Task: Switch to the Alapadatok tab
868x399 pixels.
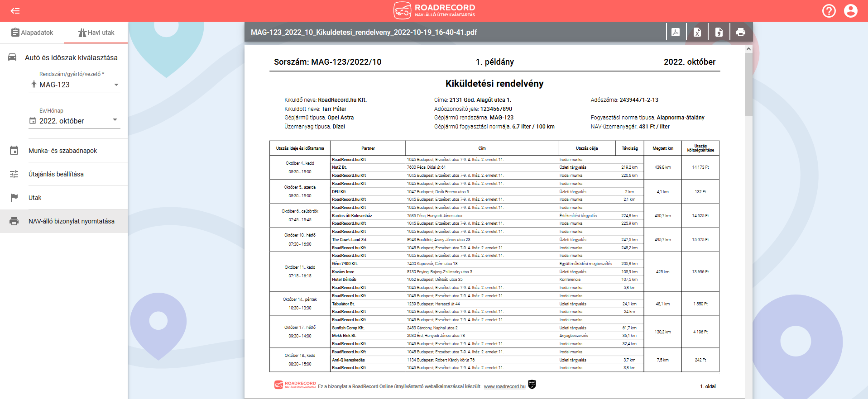Action: pyautogui.click(x=32, y=33)
